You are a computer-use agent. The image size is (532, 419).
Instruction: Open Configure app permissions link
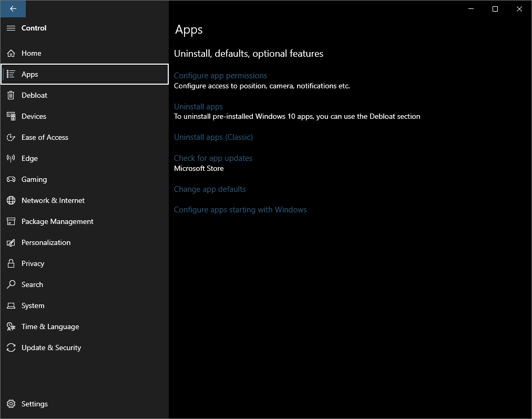point(220,76)
